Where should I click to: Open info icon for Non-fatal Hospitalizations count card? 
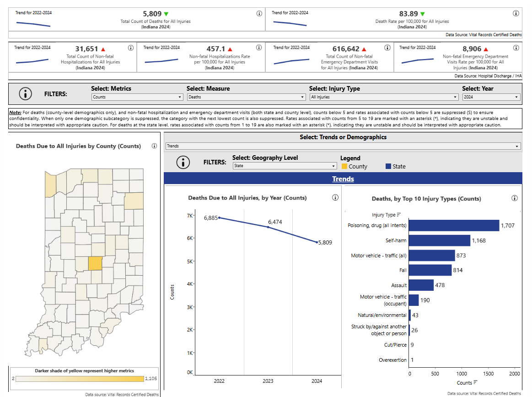click(131, 48)
